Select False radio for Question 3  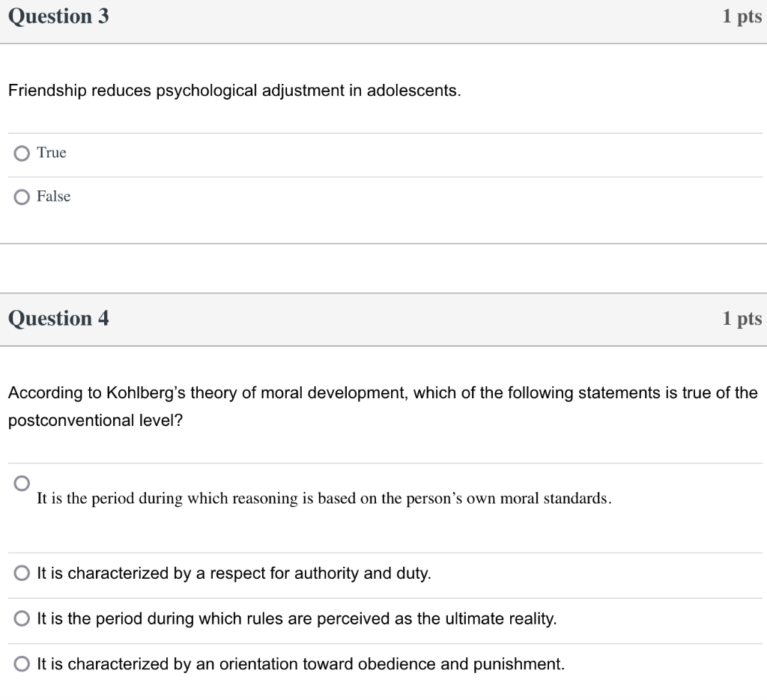[x=22, y=197]
